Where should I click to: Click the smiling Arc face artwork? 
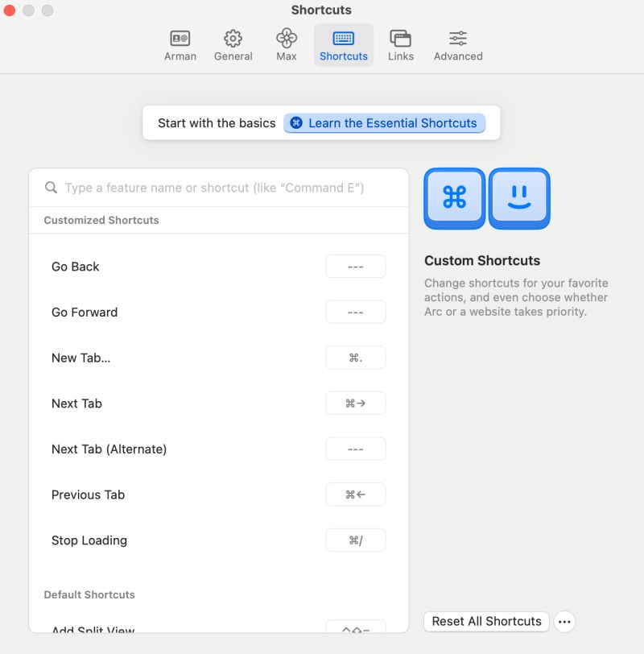pos(519,198)
